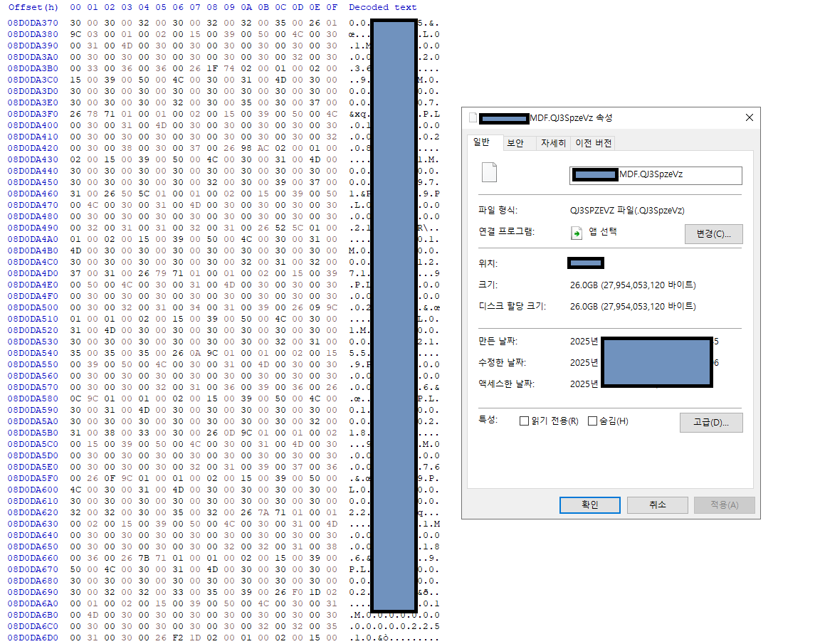Screen dimensions: 820x644
Task: Click the file type QJ3SPZEVZ 파일 text
Action: click(627, 211)
